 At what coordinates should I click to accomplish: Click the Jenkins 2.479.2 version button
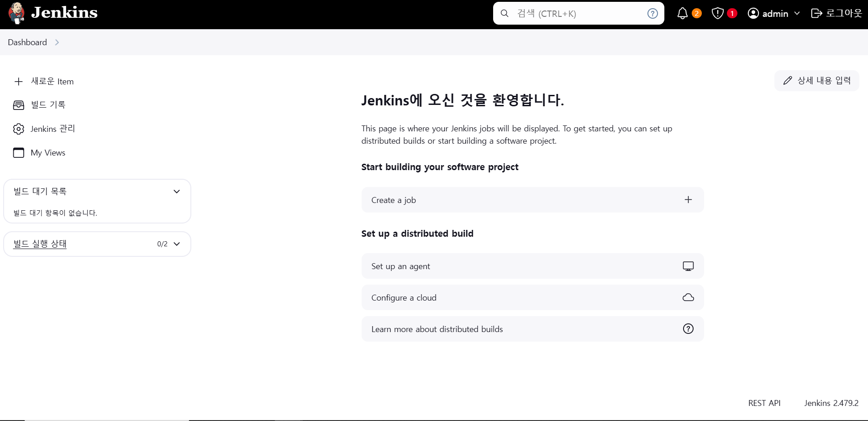(831, 403)
